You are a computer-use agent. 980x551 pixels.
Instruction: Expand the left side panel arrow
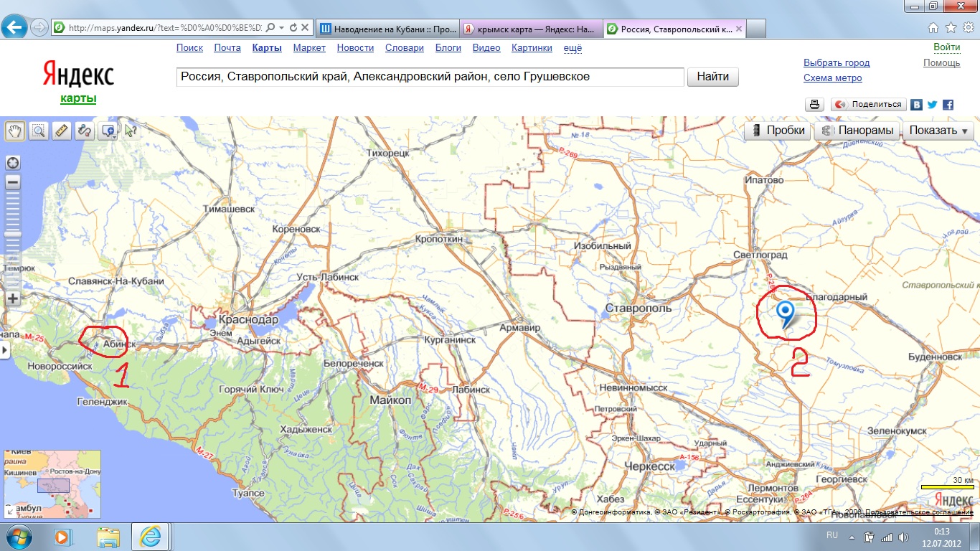tap(3, 350)
